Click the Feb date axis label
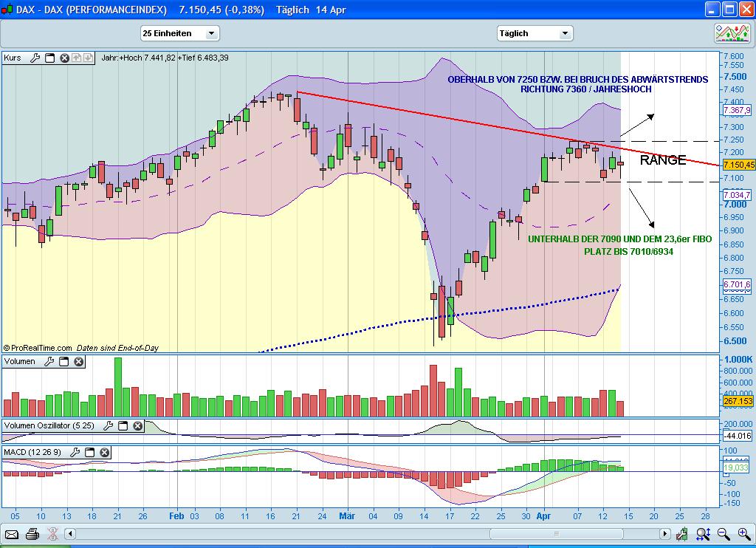Screen dimensions: 756x548 tap(176, 516)
